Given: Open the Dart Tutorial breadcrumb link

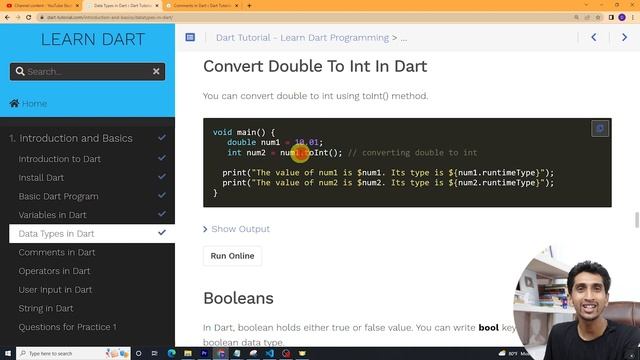Looking at the screenshot, I should (302, 38).
